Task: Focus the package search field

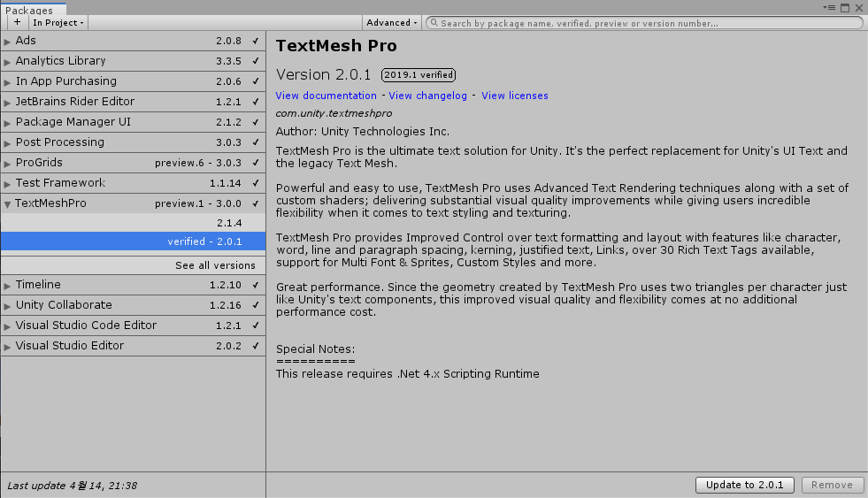Action: (x=644, y=23)
